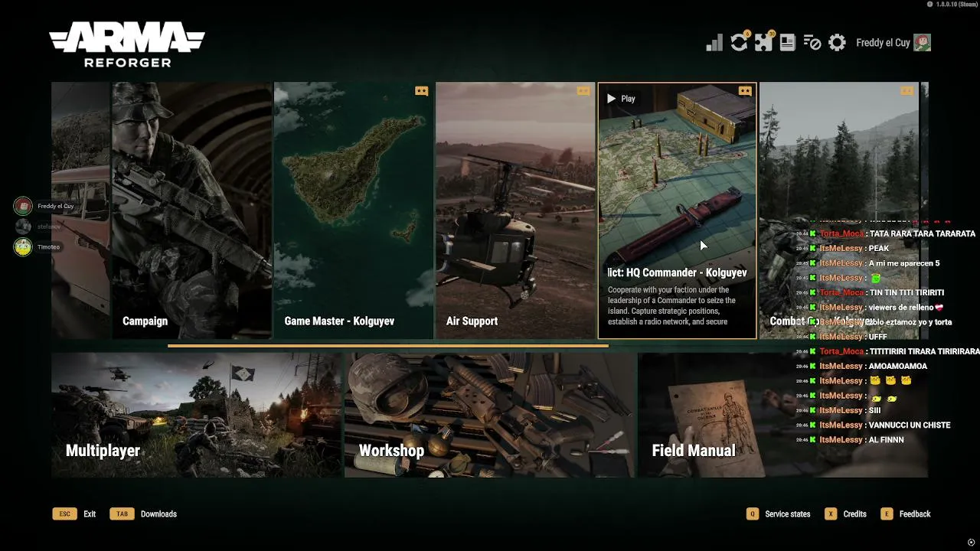980x551 pixels.
Task: Click Play on HQ Commander - Kolguyev
Action: (x=621, y=99)
